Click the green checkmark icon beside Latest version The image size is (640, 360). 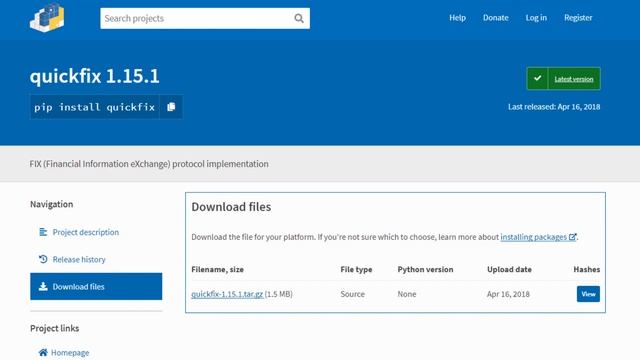[538, 78]
